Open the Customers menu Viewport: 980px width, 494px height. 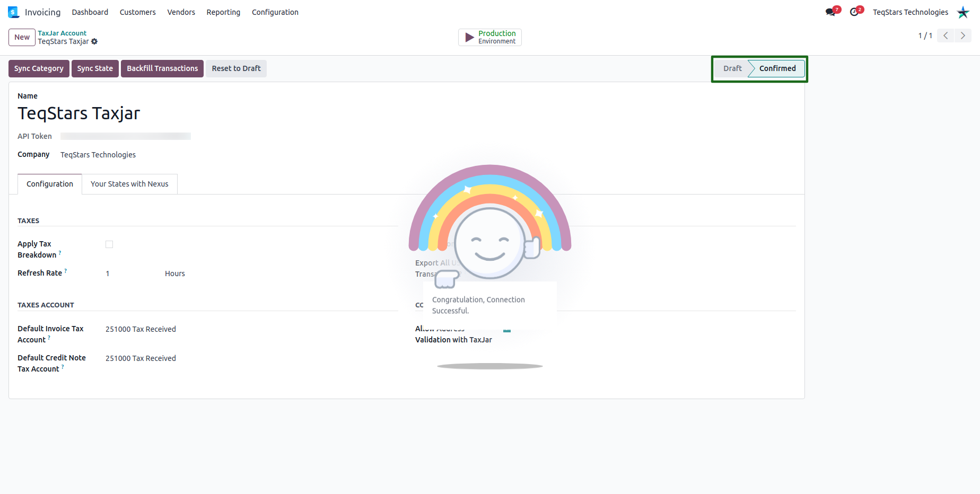[x=138, y=12]
